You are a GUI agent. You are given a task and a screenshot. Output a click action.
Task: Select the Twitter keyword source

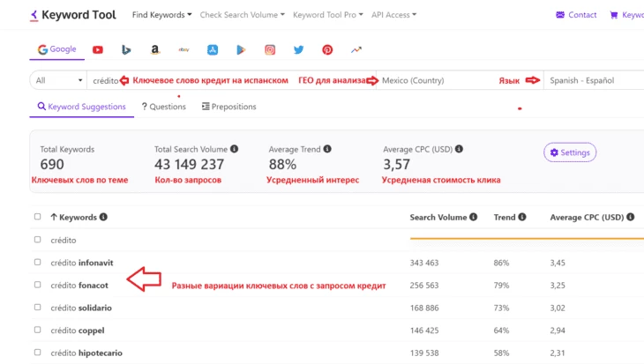tap(298, 50)
